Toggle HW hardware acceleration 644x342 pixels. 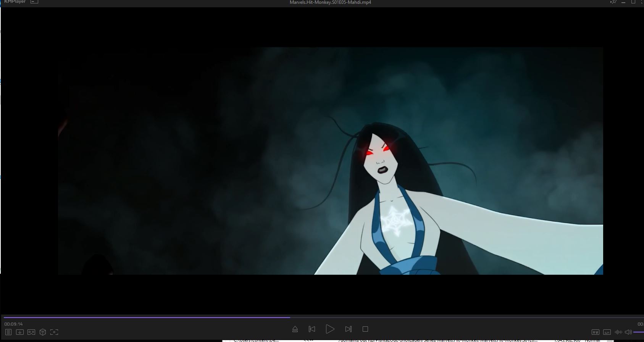595,332
